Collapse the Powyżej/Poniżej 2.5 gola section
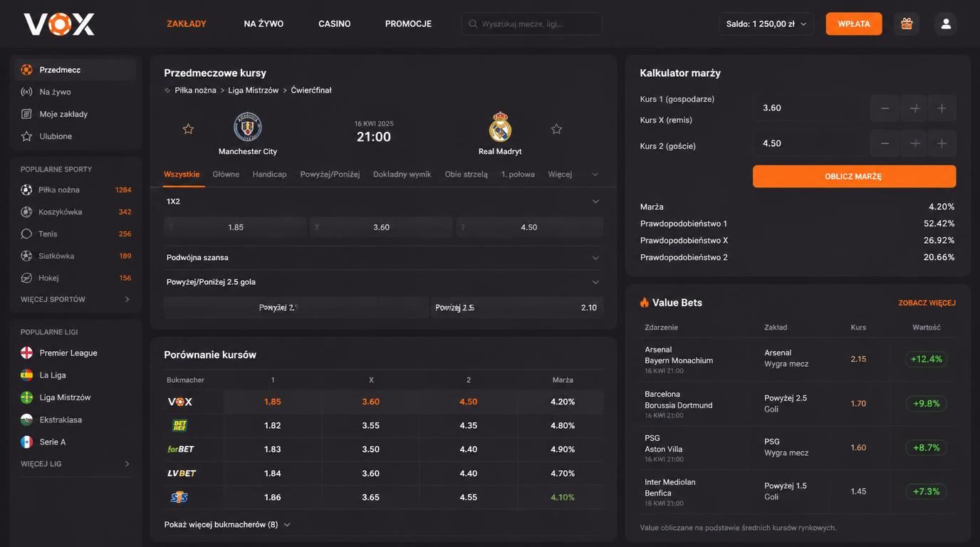This screenshot has width=980, height=547. click(x=595, y=282)
